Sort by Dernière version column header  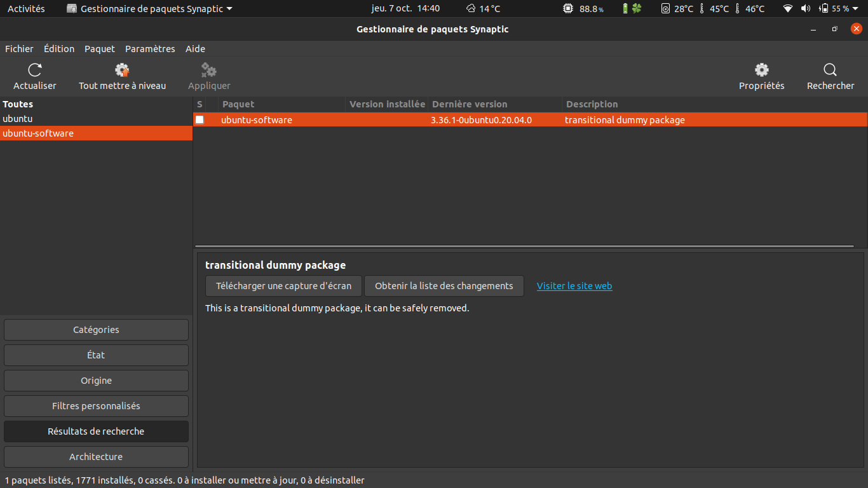pos(495,104)
